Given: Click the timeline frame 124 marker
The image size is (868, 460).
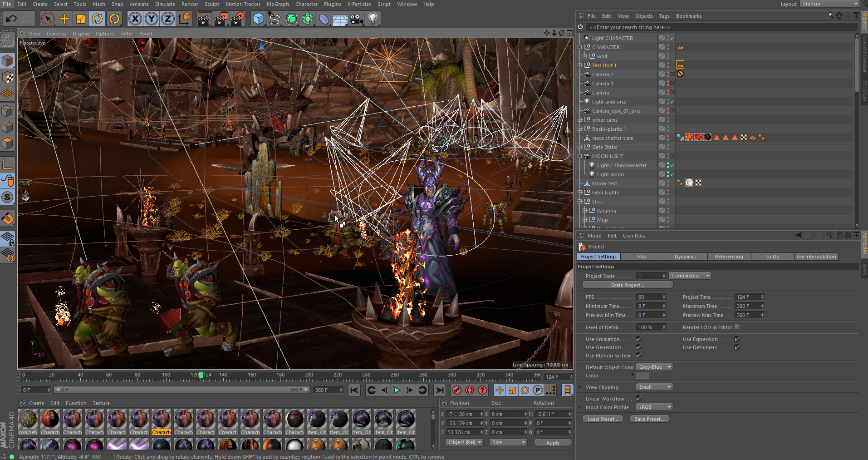Looking at the screenshot, I should (201, 375).
